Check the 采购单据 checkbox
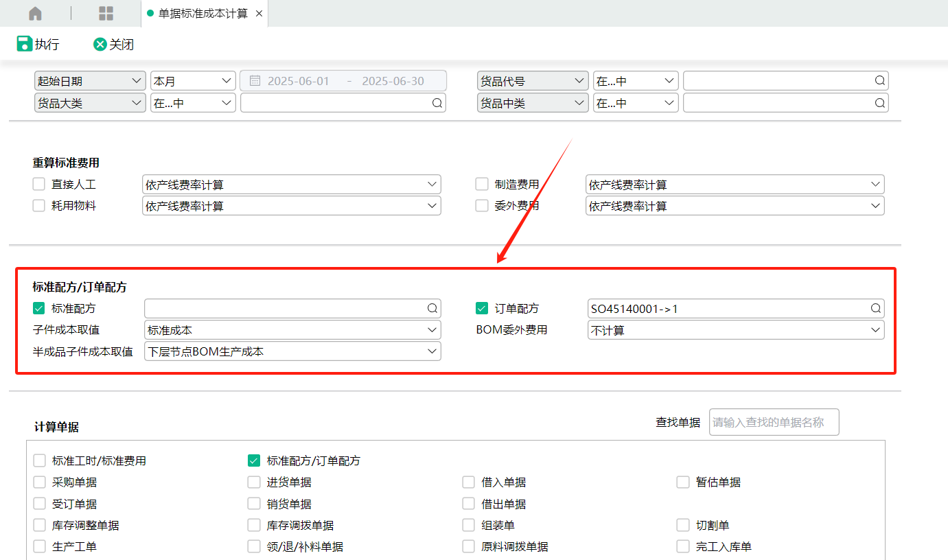The height and width of the screenshot is (560, 948). [39, 482]
